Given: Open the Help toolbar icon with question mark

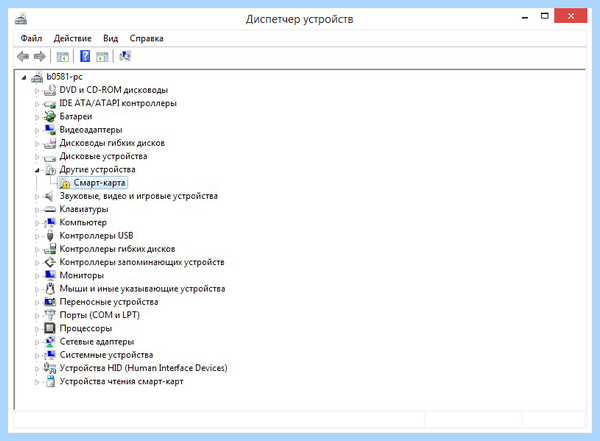Looking at the screenshot, I should (x=85, y=56).
